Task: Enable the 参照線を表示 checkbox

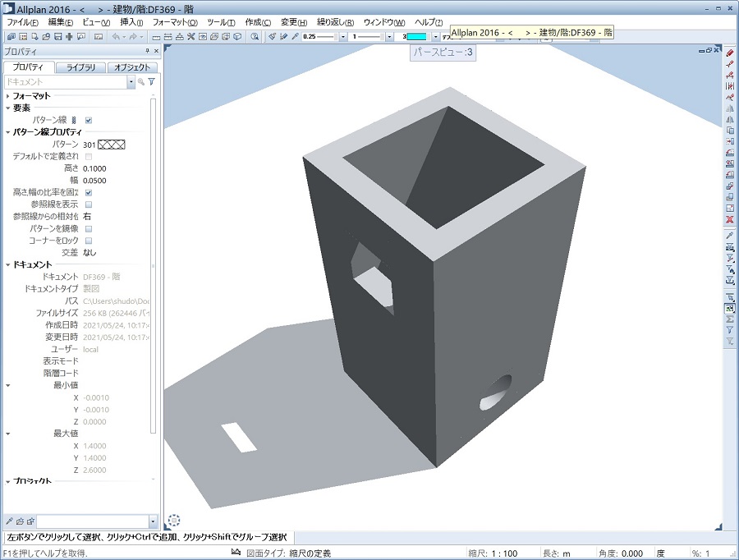Action: click(x=89, y=204)
